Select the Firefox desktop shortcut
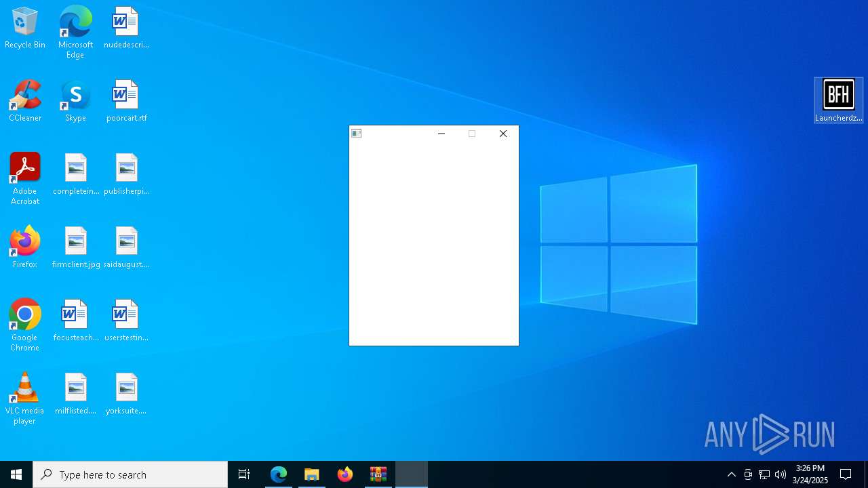The width and height of the screenshot is (868, 488). coord(25,247)
